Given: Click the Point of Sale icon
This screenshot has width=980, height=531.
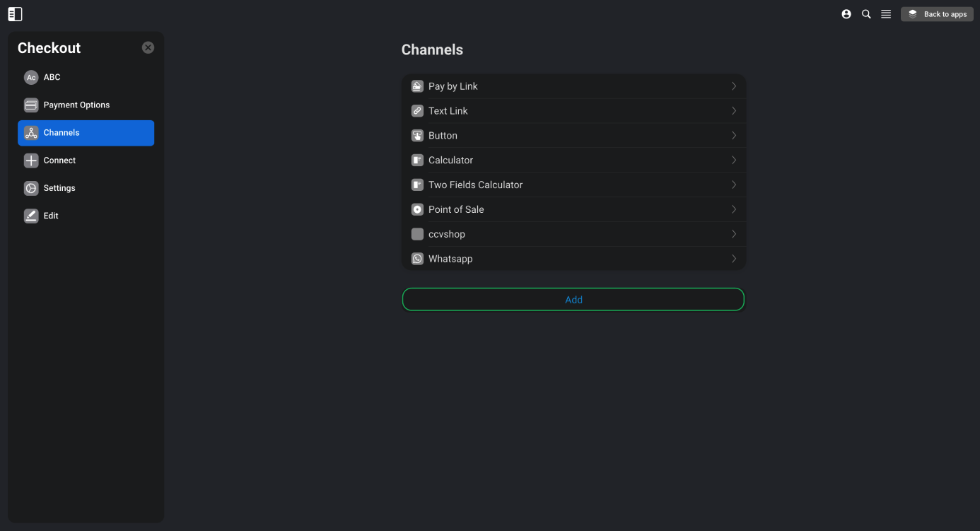Looking at the screenshot, I should click(x=417, y=209).
